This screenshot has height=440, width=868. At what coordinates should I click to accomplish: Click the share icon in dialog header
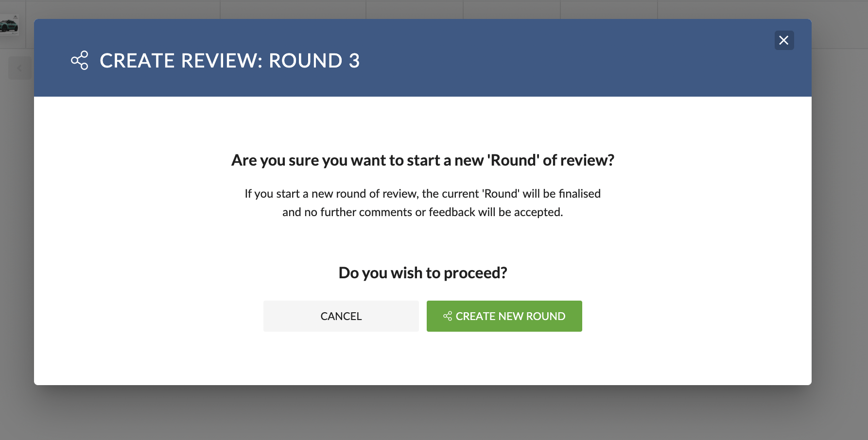[x=80, y=61]
